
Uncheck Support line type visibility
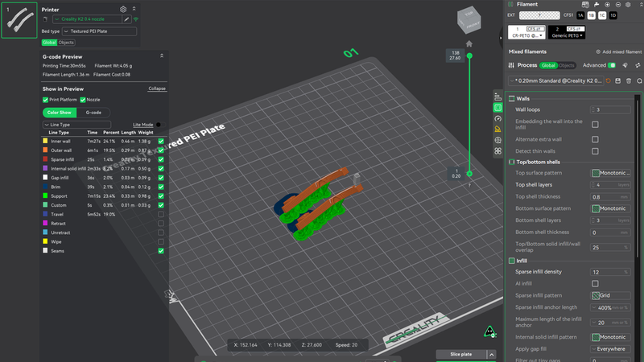pyautogui.click(x=161, y=195)
